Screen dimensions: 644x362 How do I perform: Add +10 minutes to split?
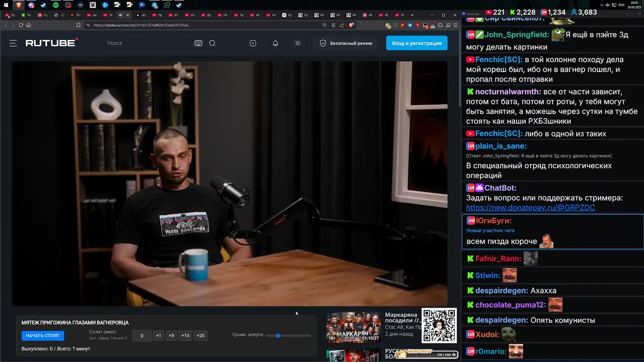tap(185, 335)
